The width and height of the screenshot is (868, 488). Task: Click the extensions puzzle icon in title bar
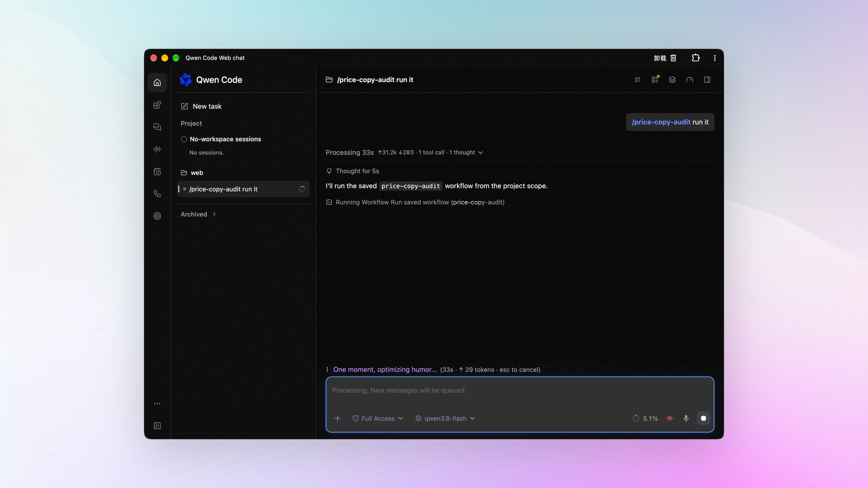[x=696, y=58]
